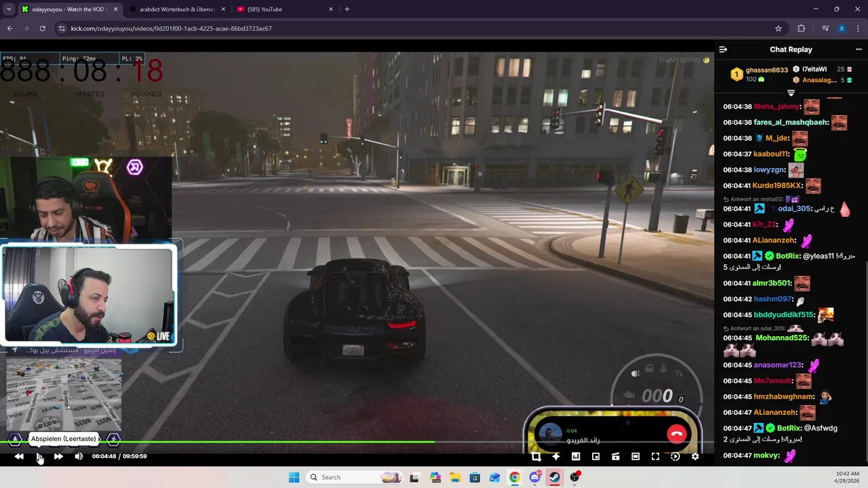Click the sparkle highlights icon in player
868x488 pixels.
click(x=556, y=457)
